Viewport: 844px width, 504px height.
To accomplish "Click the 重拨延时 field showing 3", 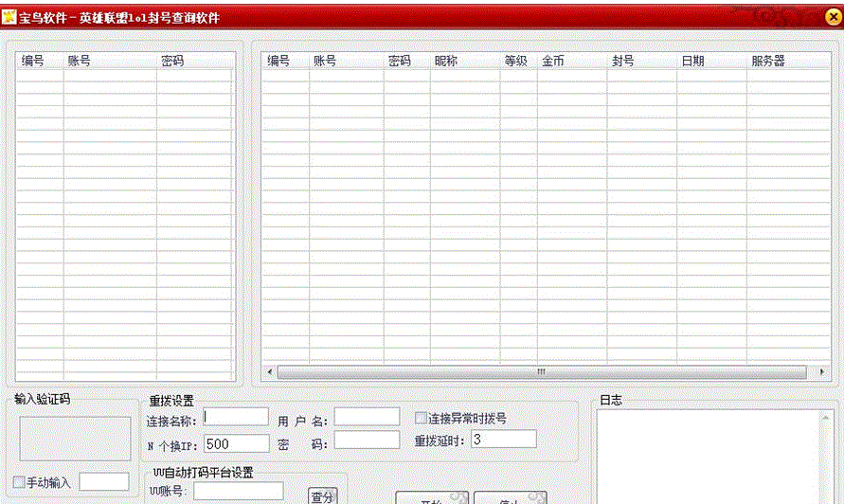I will pos(504,439).
